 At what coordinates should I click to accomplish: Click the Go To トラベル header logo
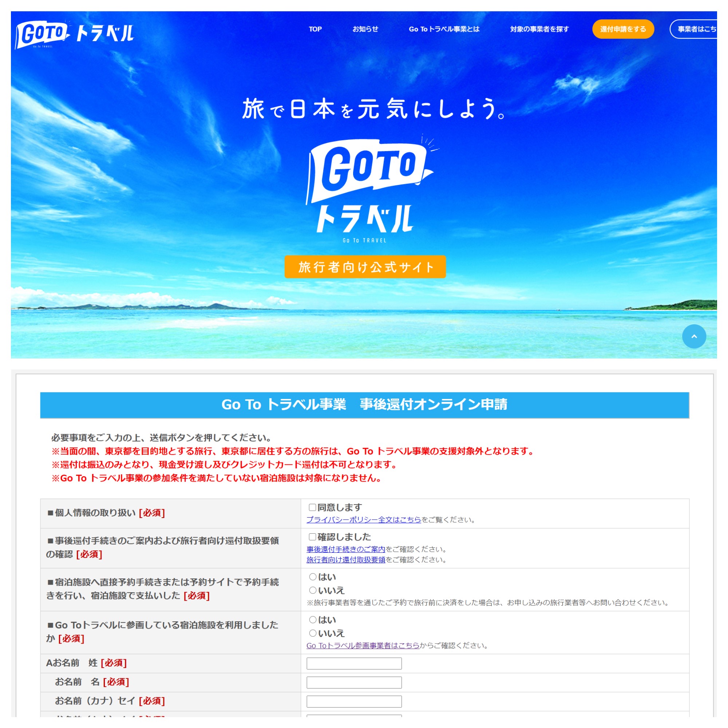click(x=74, y=34)
